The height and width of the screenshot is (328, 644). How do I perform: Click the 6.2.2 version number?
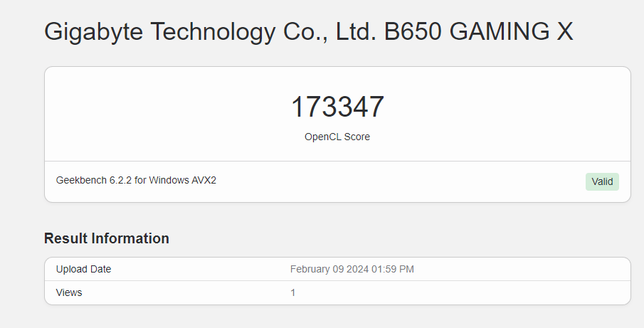(120, 180)
